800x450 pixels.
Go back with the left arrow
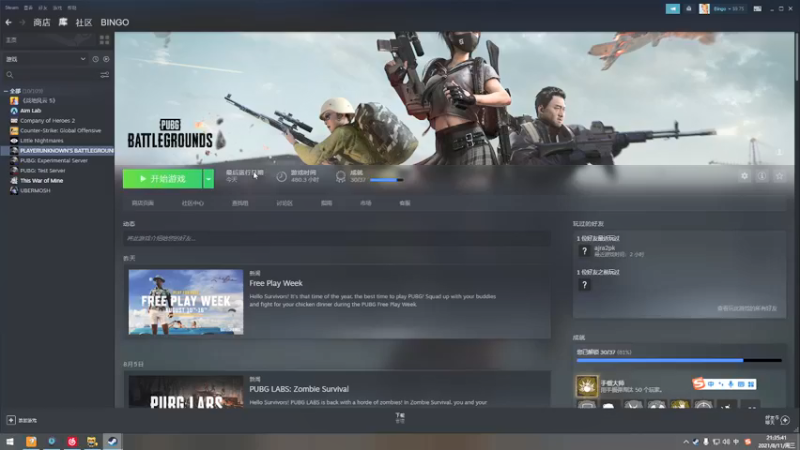[8, 22]
